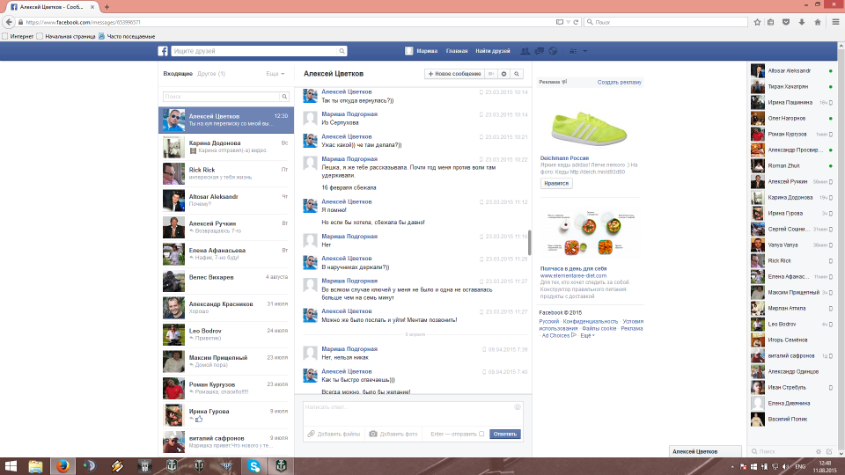Expand the account menu arrow in header

click(x=585, y=51)
